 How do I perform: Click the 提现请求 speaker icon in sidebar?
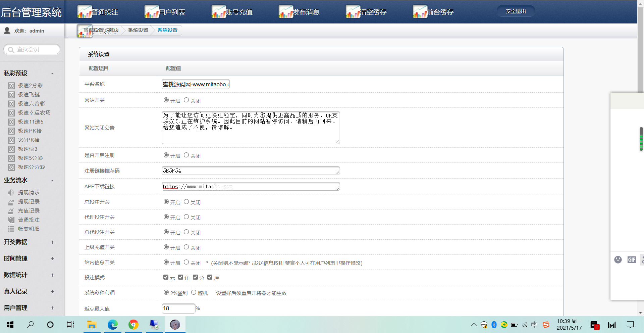pos(11,193)
